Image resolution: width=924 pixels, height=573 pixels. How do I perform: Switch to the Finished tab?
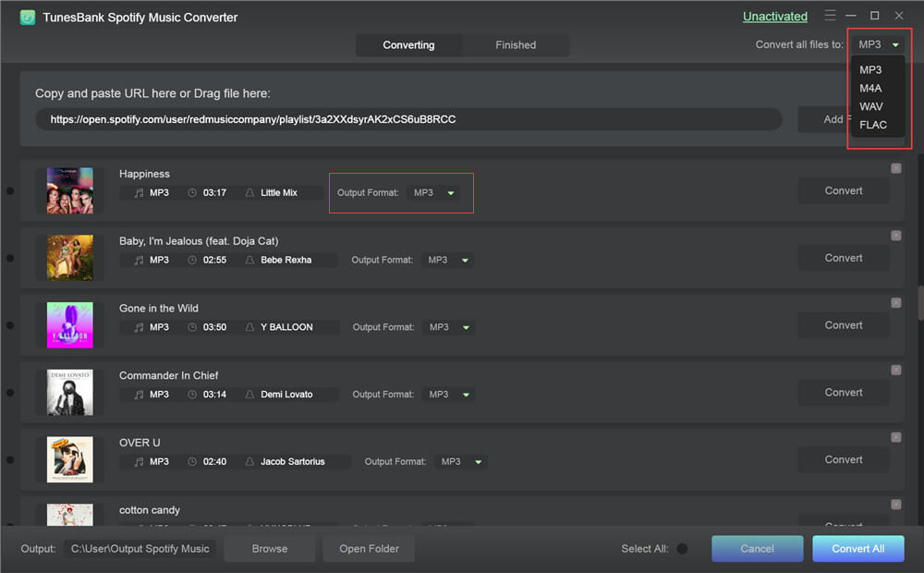515,44
